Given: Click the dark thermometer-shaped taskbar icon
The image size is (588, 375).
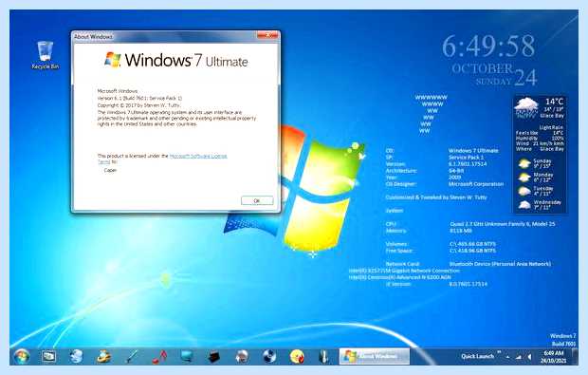Looking at the screenshot, I should (x=323, y=356).
